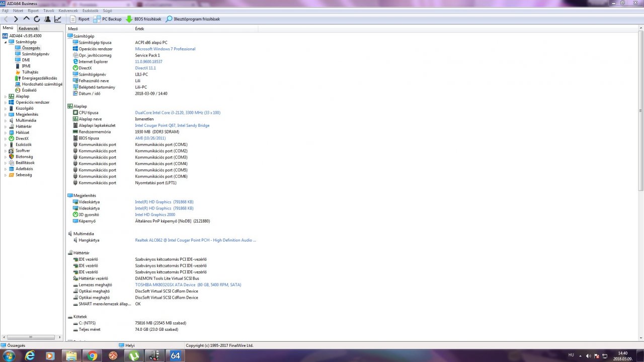Screen dimensions: 644x362
Task: Launch Internet Explorer from the taskbar
Action: click(30, 355)
